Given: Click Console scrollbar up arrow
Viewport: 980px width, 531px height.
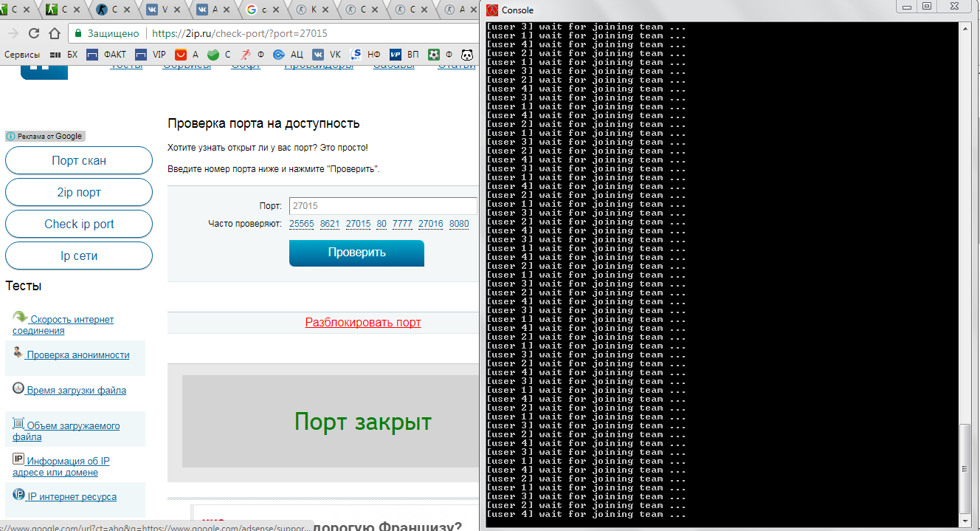Looking at the screenshot, I should (966, 29).
